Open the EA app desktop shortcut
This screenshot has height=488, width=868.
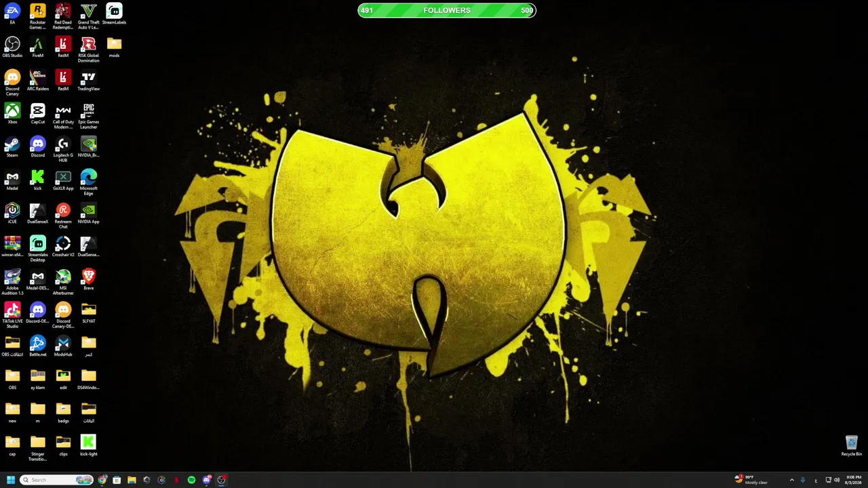pyautogui.click(x=12, y=15)
